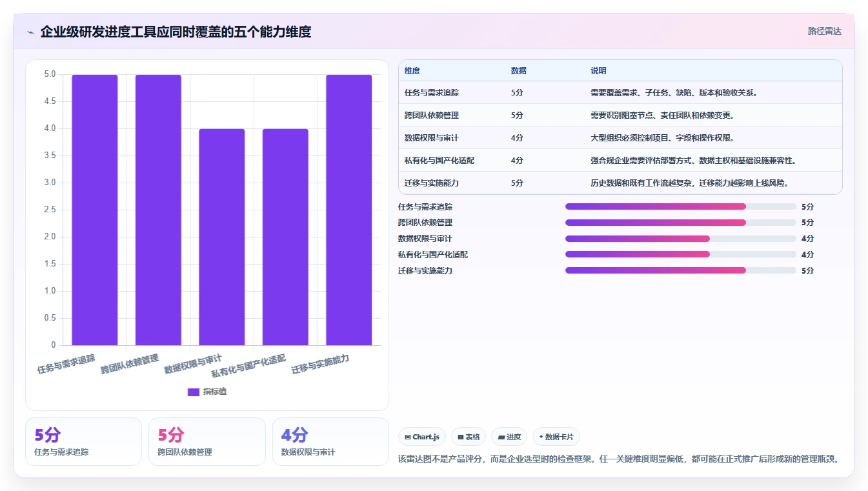The height and width of the screenshot is (491, 868).
Task: Click the 5分 card labeled 跨团队依赖管理
Action: [x=207, y=441]
